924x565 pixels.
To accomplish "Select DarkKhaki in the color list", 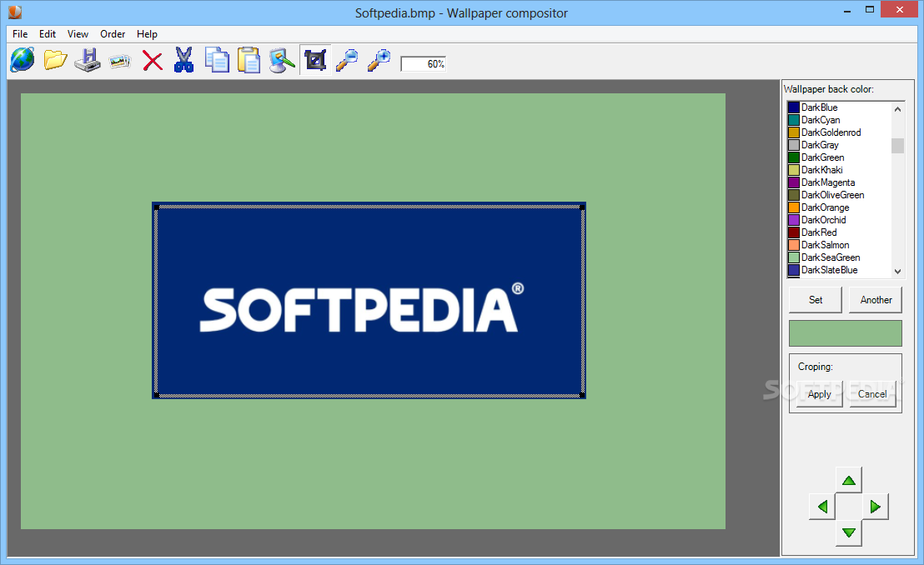I will point(839,170).
